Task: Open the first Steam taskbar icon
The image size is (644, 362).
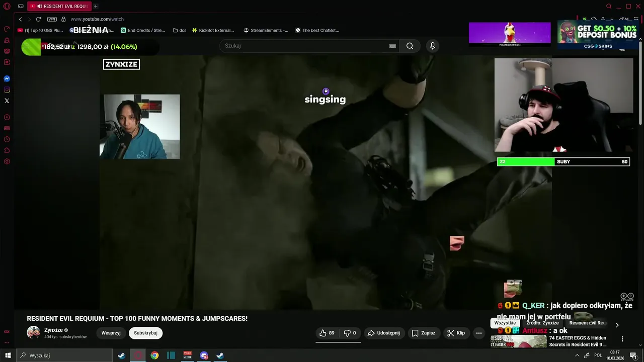Action: (x=121, y=355)
